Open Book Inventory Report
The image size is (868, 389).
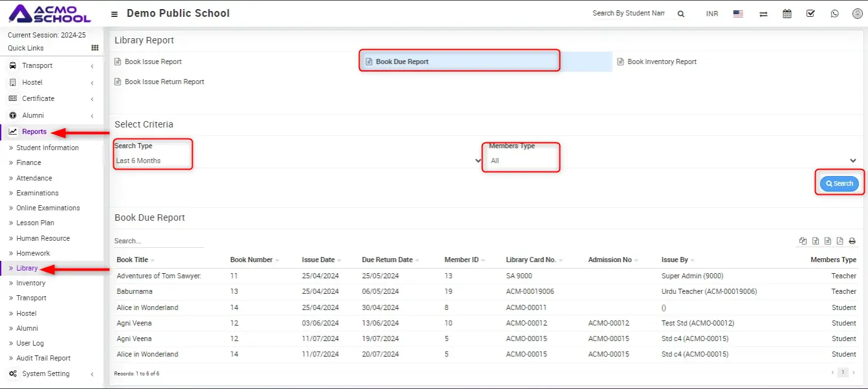click(x=662, y=61)
